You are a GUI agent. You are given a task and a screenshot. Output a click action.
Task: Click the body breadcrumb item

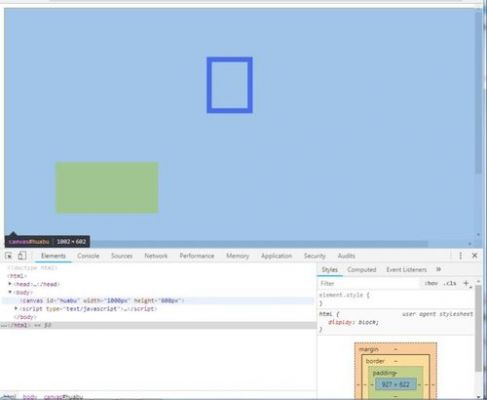click(x=30, y=397)
